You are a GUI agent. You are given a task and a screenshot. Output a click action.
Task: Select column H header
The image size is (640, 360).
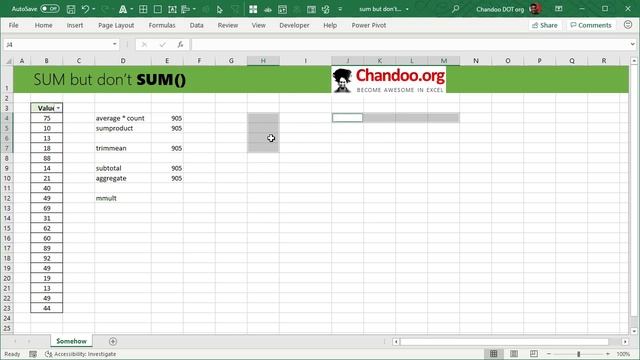coord(263,61)
